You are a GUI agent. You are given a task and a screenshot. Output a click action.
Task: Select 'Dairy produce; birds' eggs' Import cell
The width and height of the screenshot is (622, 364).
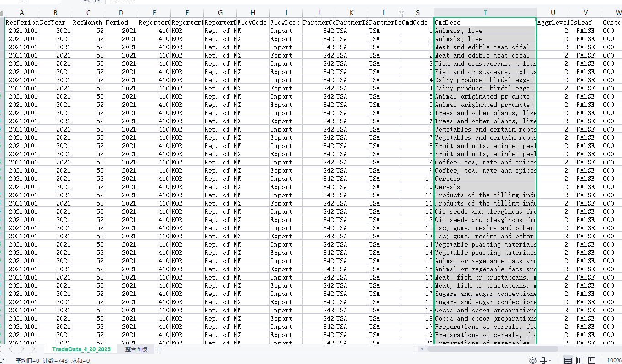tap(485, 80)
